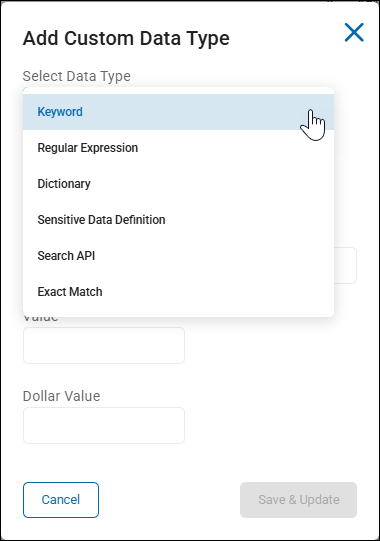The image size is (380, 541).
Task: Click the Add Custom Data Type heading
Action: pyautogui.click(x=126, y=38)
